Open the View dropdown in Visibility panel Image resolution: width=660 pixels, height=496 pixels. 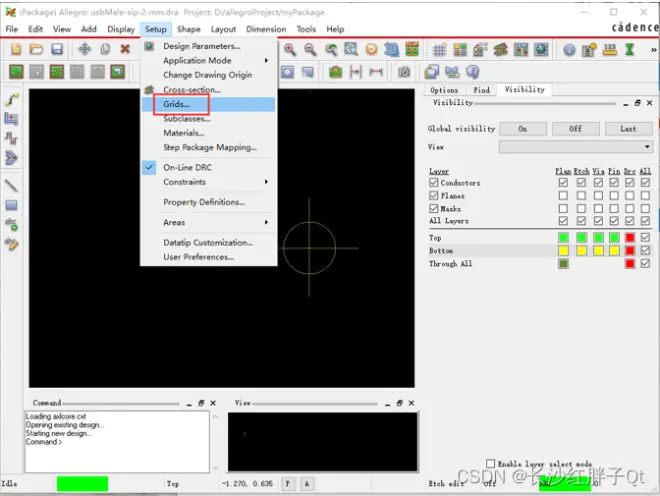click(x=576, y=147)
